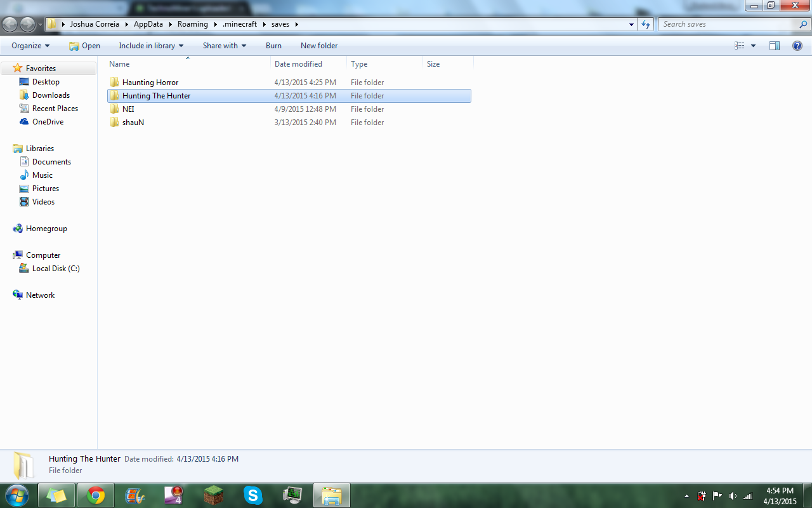
Task: Click the folder icon in the address bar
Action: pos(52,24)
